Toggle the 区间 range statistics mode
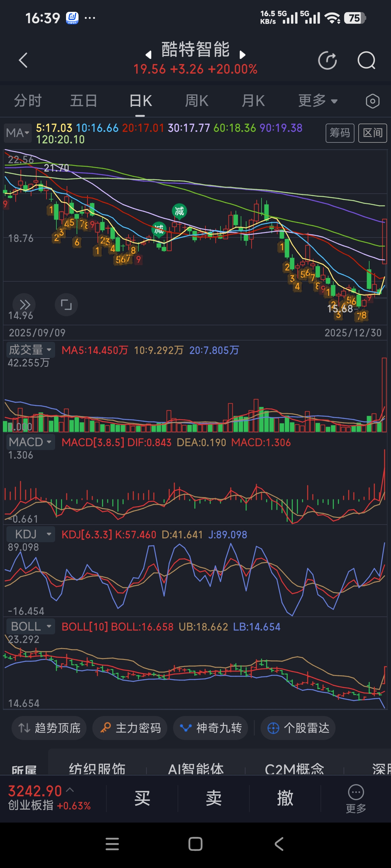Viewport: 391px width, 868px height. coord(372,133)
